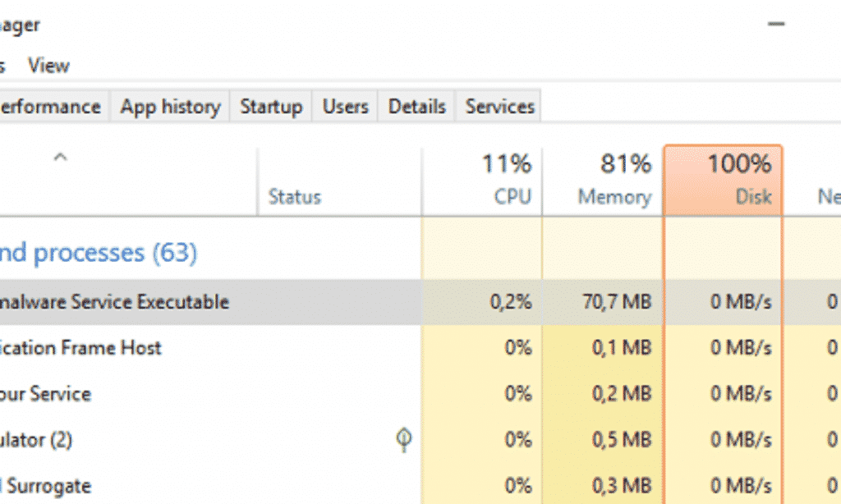Select the Background processes (63) group header
Viewport: 841px width, 504px height.
point(99,253)
